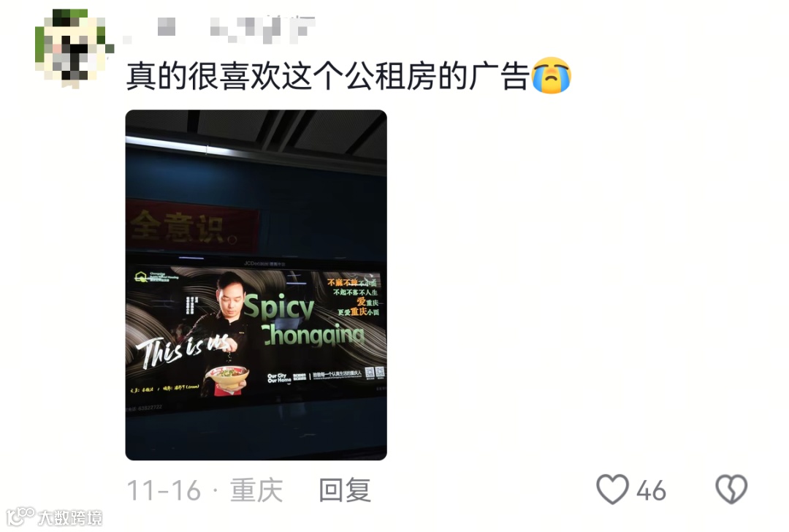Viewport: 789px width, 532px height.
Task: Tap the red 全意识 banner in the photo
Action: [193, 226]
